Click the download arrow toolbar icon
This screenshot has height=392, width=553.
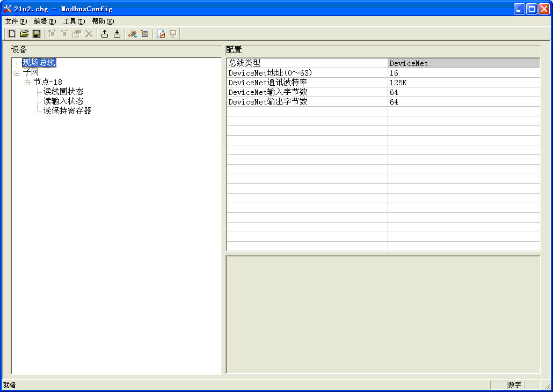tap(117, 34)
